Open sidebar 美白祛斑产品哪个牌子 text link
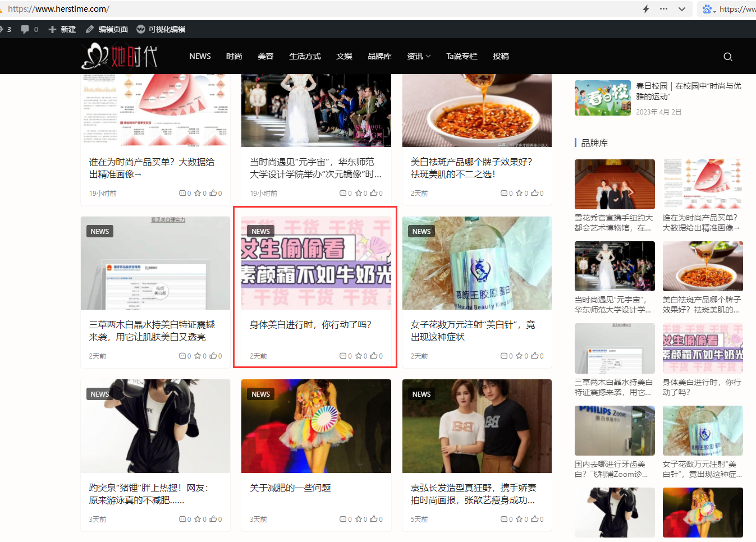Viewport: 756px width, 542px height. pos(702,305)
